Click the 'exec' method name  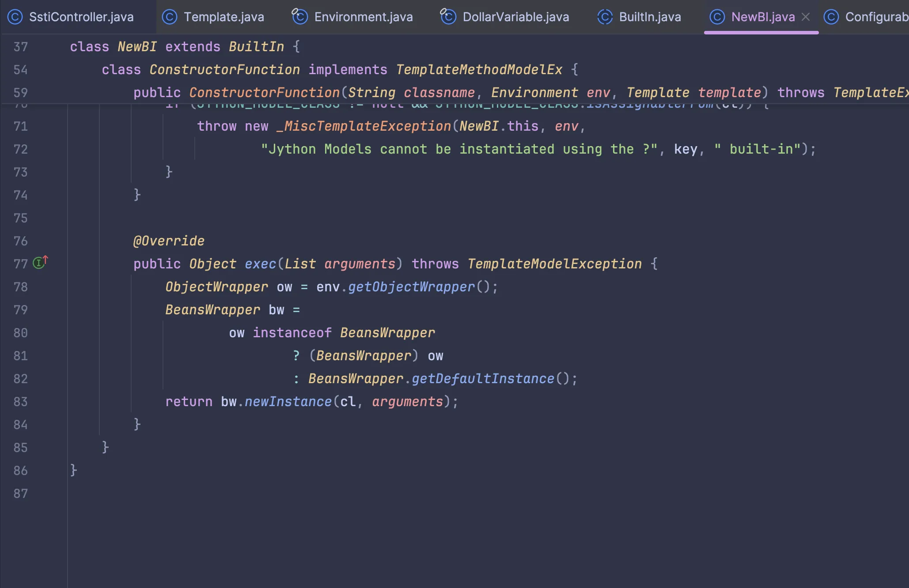tap(260, 264)
